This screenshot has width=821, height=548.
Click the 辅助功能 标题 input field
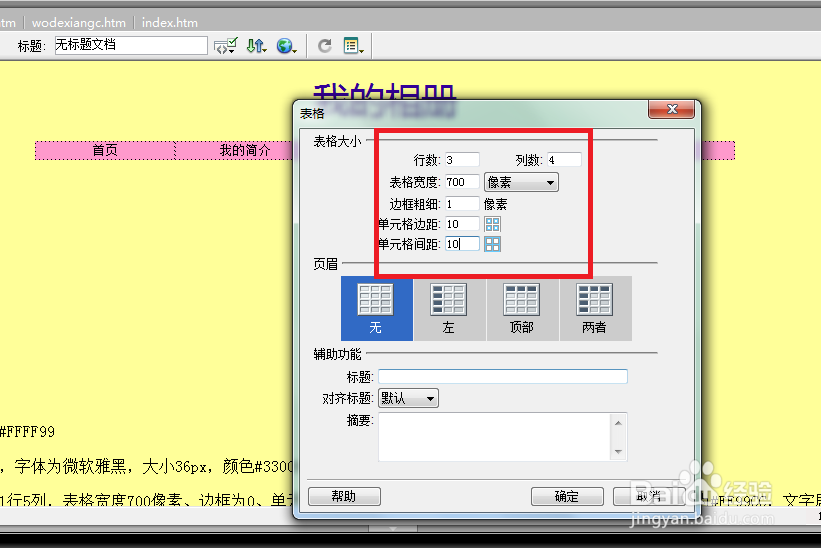click(x=503, y=376)
